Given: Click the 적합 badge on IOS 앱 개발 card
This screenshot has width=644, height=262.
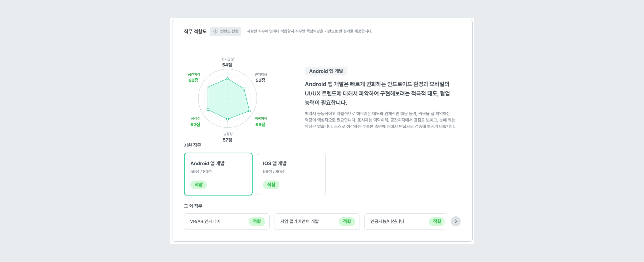Looking at the screenshot, I should 271,184.
